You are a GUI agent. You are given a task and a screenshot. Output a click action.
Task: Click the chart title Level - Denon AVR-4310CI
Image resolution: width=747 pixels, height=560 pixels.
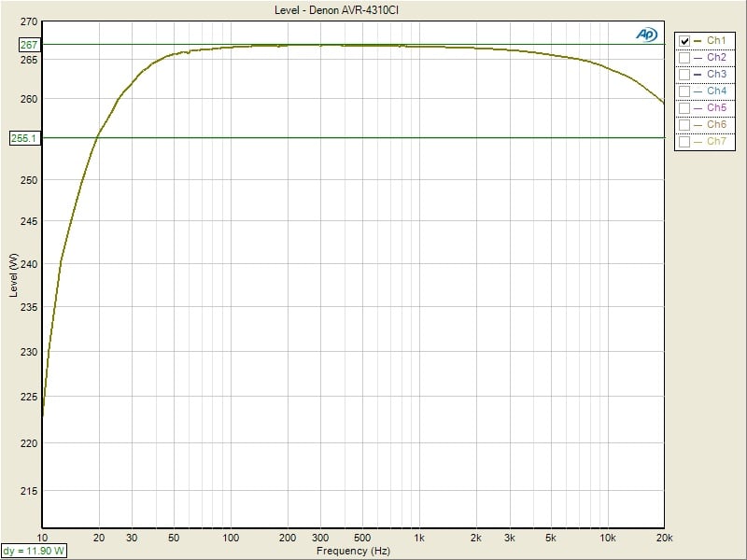pos(352,9)
